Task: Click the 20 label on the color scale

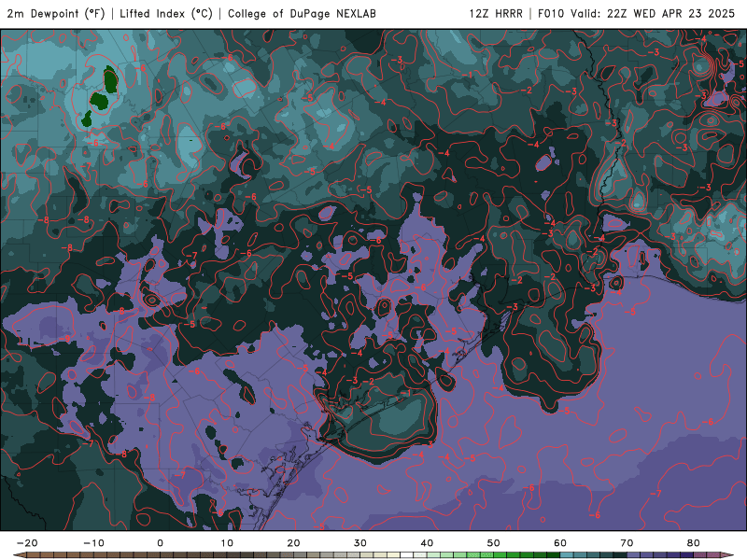Action: 293,543
